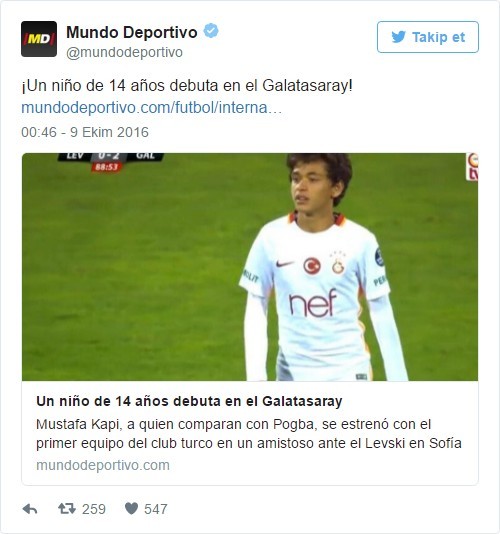Reply to the tweet using the arrow icon
Screen dimensions: 500x534
(30, 509)
